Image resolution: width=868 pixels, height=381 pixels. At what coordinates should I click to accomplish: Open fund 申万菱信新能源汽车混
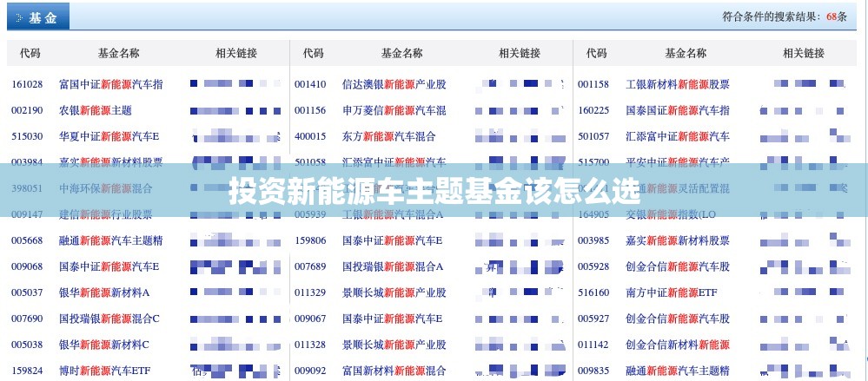coord(394,110)
